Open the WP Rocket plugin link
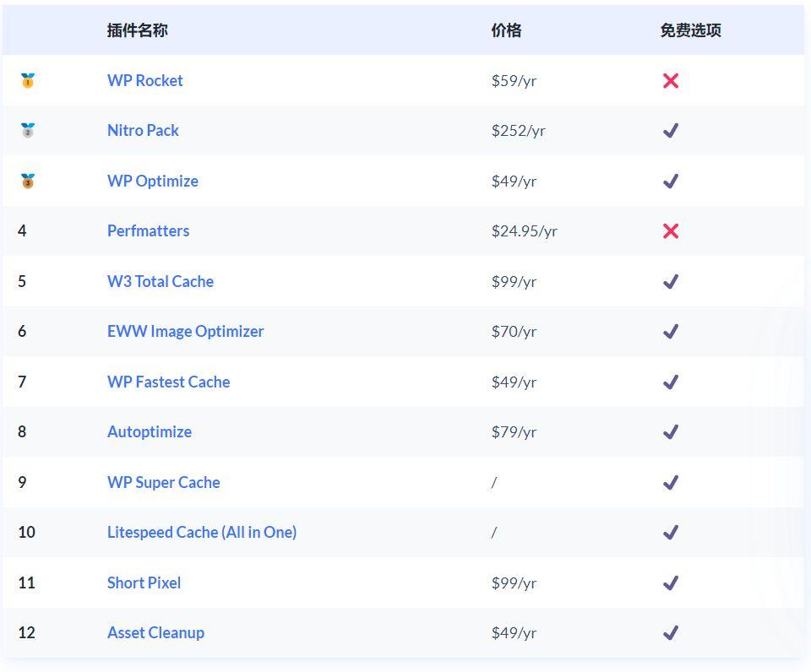Image resolution: width=811 pixels, height=672 pixels. click(144, 81)
